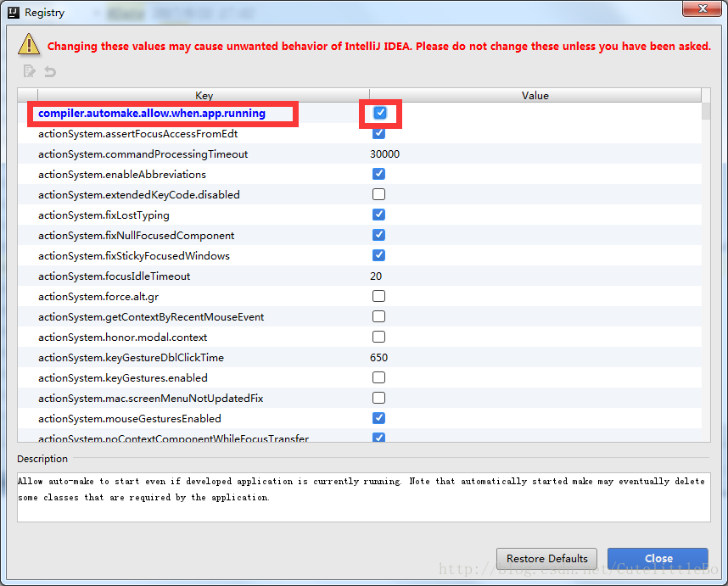Viewport: 728px width, 586px height.
Task: Select actionSystem.assertFocusAccessFromEdt key text
Action: coord(138,134)
